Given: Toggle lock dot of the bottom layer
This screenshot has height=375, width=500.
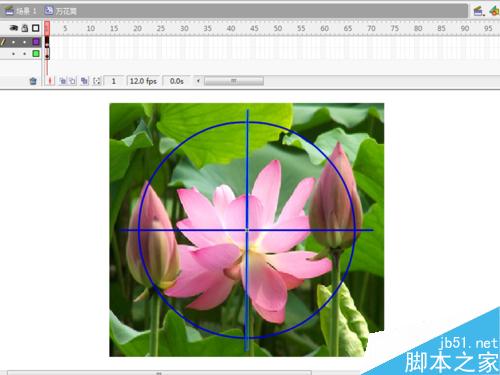Looking at the screenshot, I should (x=24, y=54).
